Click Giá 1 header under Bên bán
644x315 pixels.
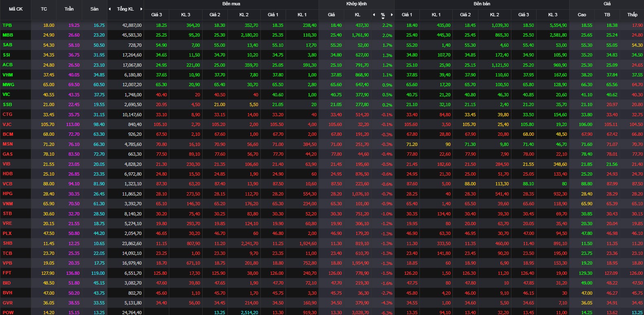pos(407,15)
